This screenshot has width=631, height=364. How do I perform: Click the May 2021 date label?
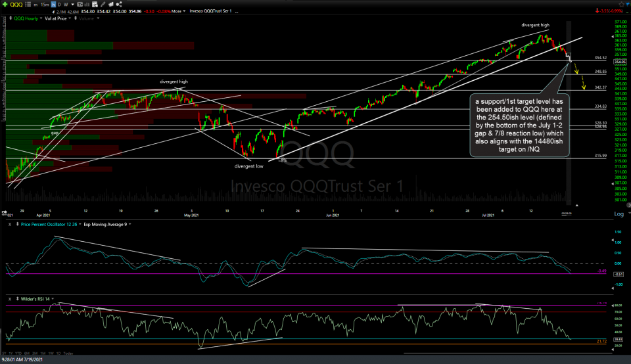[191, 216]
